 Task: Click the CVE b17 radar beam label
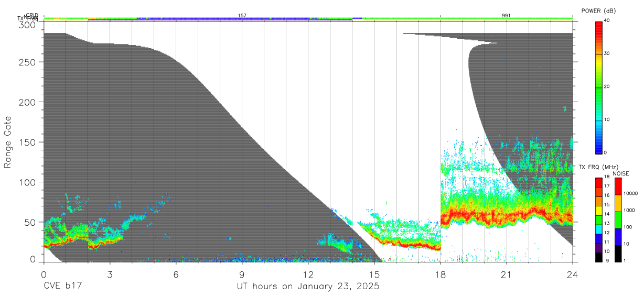(x=62, y=287)
